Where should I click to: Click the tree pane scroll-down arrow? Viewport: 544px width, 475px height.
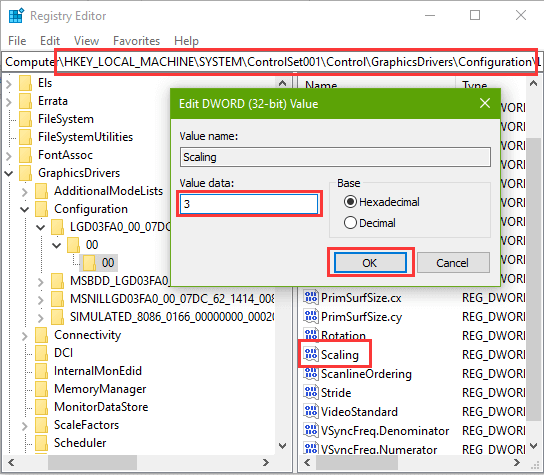(283, 445)
